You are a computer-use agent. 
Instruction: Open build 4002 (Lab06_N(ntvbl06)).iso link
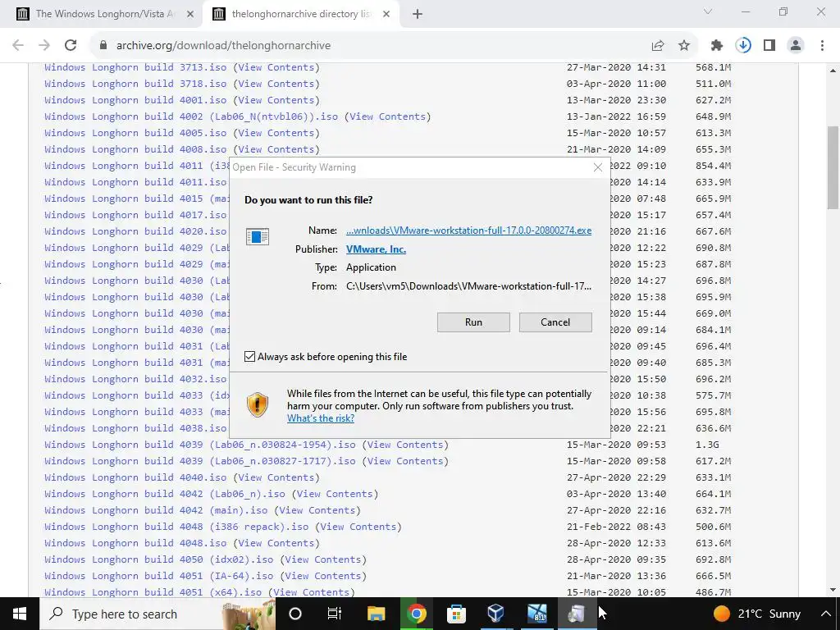[191, 116]
